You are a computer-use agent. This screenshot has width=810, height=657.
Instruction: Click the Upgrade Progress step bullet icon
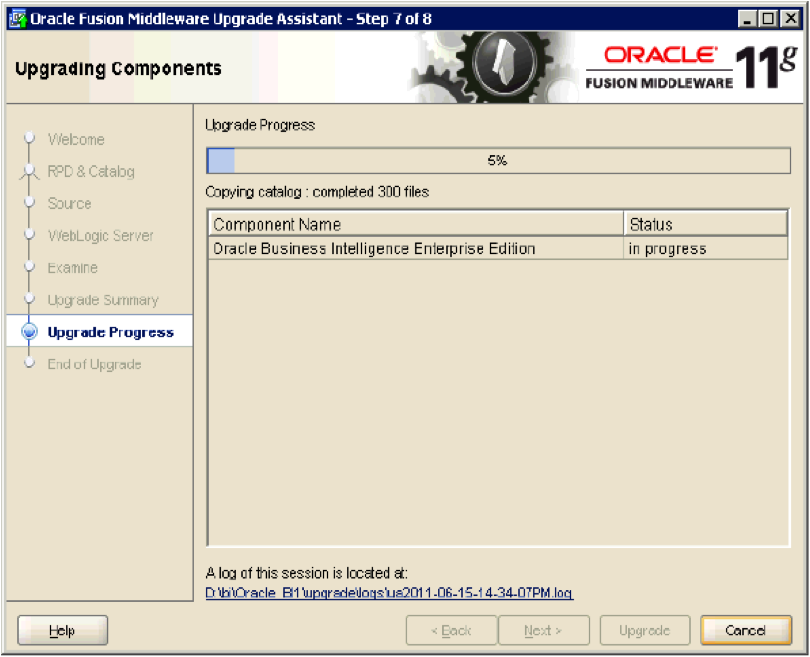[29, 332]
